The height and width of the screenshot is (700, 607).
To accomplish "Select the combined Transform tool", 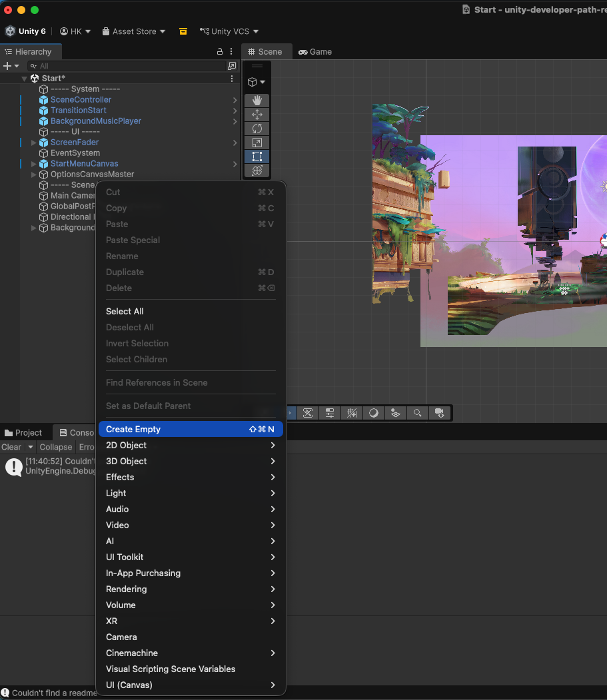I will tap(257, 170).
